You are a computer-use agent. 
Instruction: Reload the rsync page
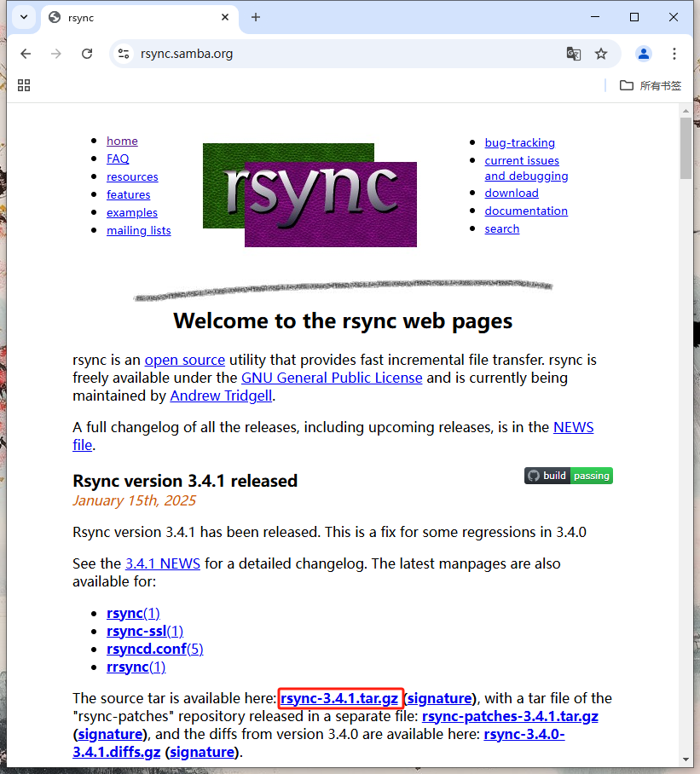click(86, 54)
